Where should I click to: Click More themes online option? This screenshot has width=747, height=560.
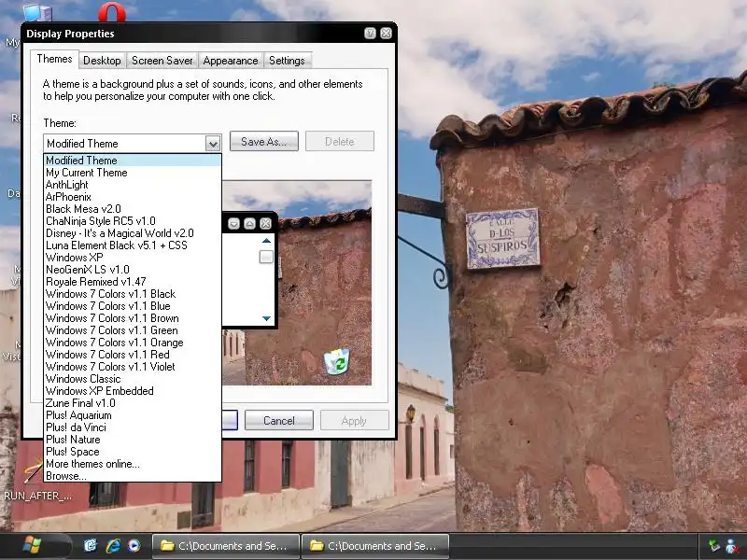point(133,464)
